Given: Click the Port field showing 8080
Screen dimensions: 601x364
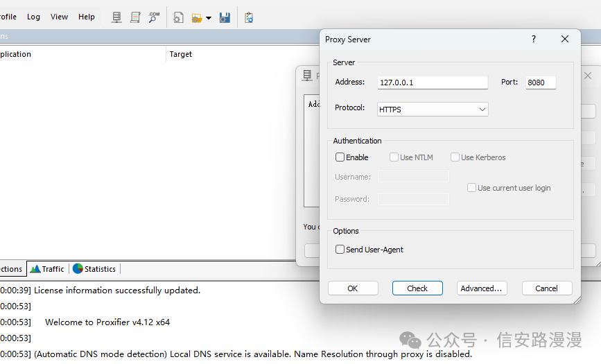Looking at the screenshot, I should click(541, 83).
